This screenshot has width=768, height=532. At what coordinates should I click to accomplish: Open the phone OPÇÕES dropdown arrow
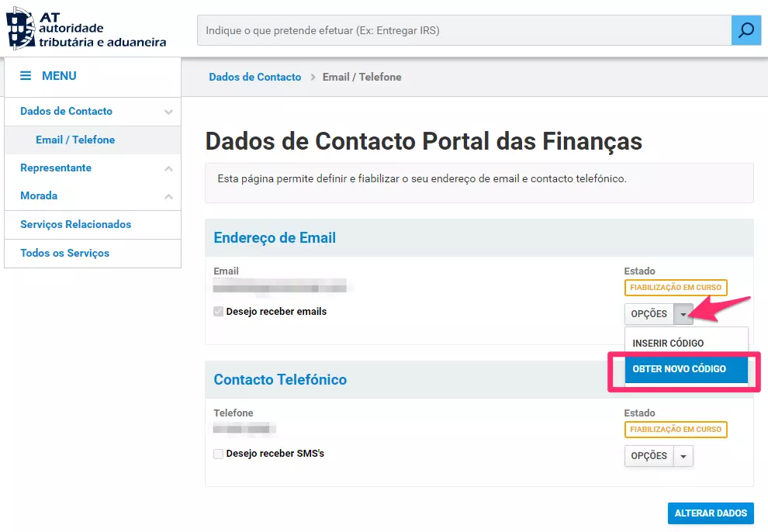[x=683, y=456]
